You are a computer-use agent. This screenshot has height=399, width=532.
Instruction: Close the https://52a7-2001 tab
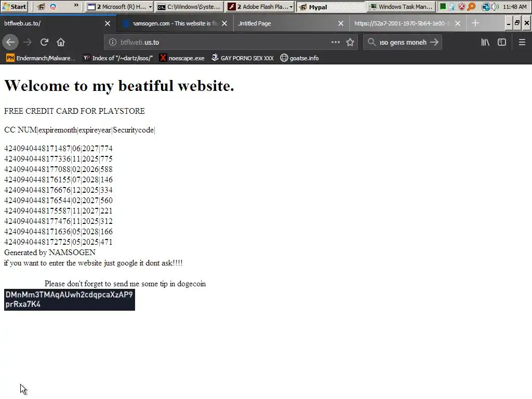(x=457, y=23)
